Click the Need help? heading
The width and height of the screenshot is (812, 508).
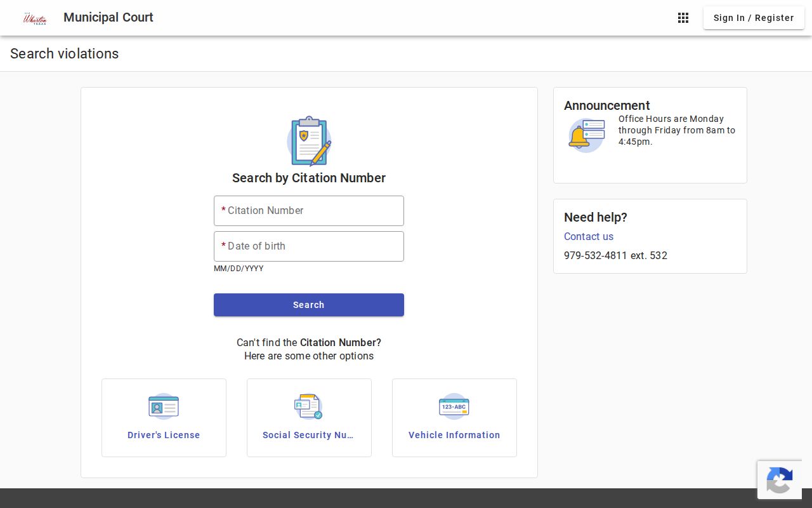coord(596,217)
